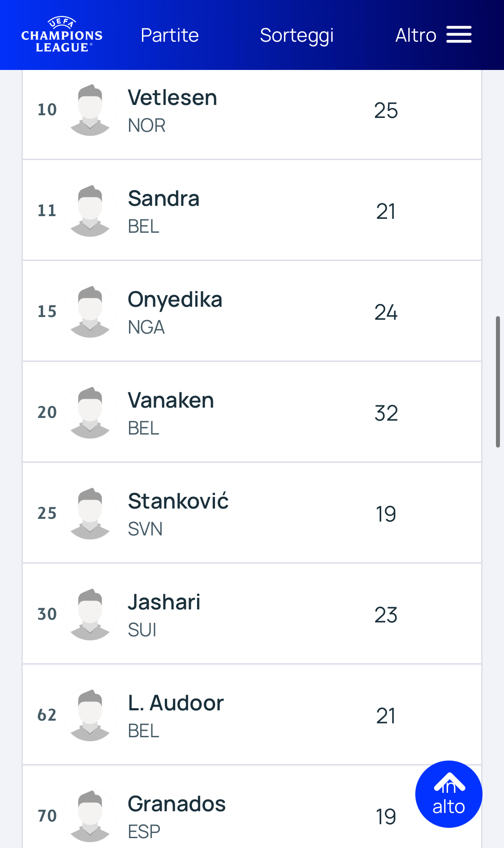
Task: Open the Granados player name link
Action: point(177,804)
